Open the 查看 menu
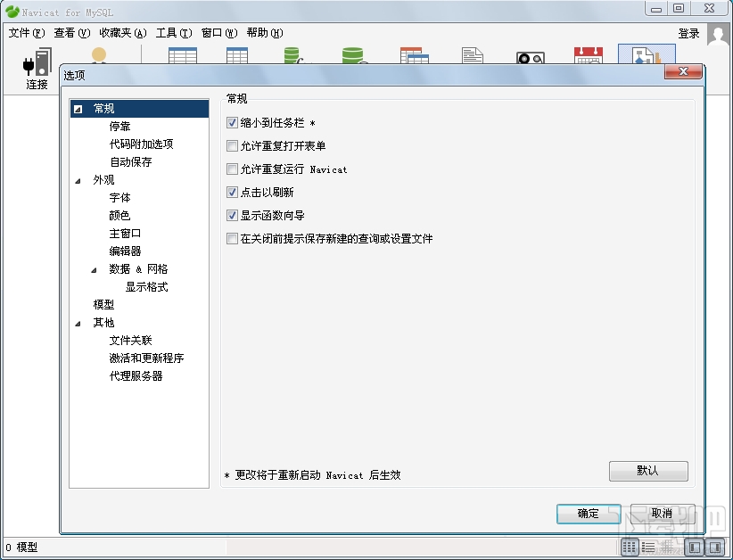This screenshot has height=560, width=733. (70, 32)
